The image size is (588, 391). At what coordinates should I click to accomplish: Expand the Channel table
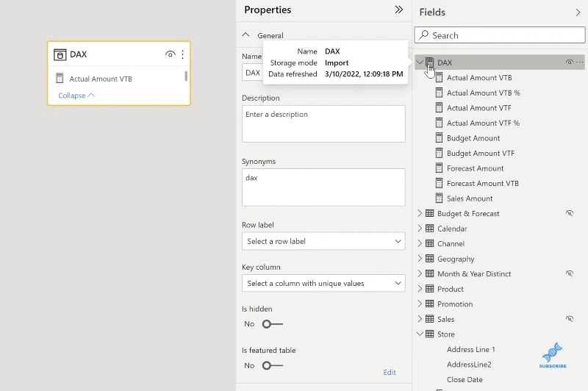(x=420, y=243)
